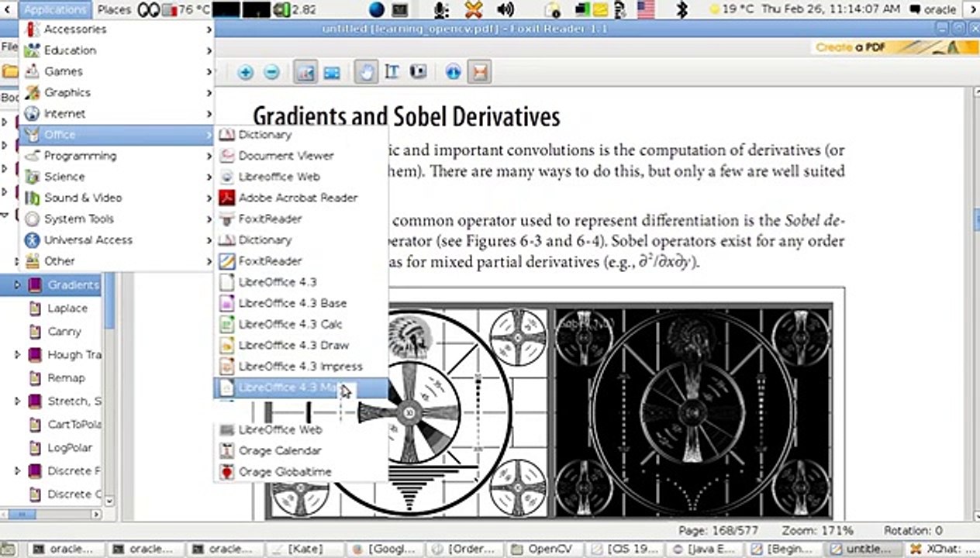Click the date and time clock

[831, 9]
